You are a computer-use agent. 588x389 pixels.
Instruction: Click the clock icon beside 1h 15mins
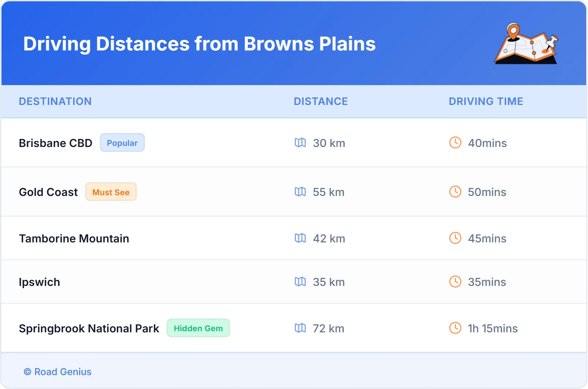click(x=455, y=328)
